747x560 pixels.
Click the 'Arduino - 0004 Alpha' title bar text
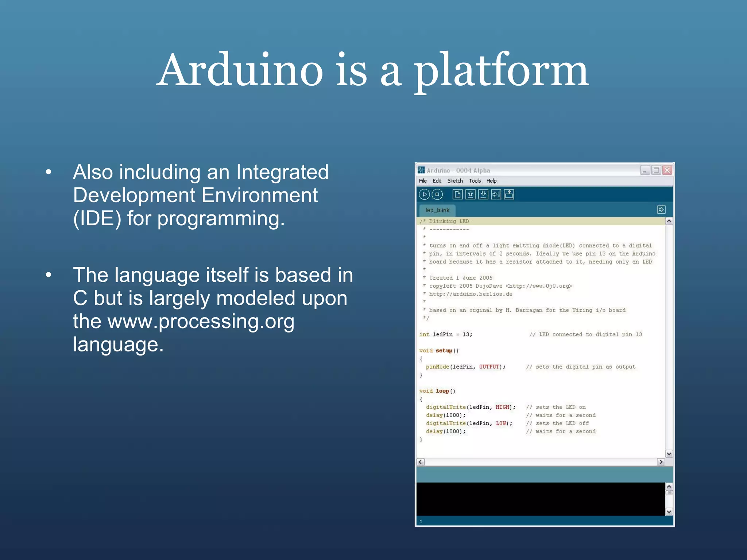pyautogui.click(x=458, y=170)
